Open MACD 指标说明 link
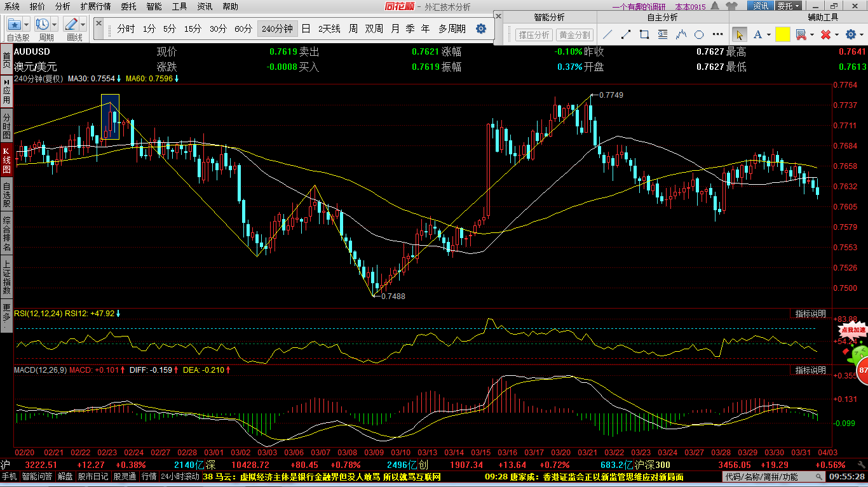The height and width of the screenshot is (487, 868). [811, 370]
